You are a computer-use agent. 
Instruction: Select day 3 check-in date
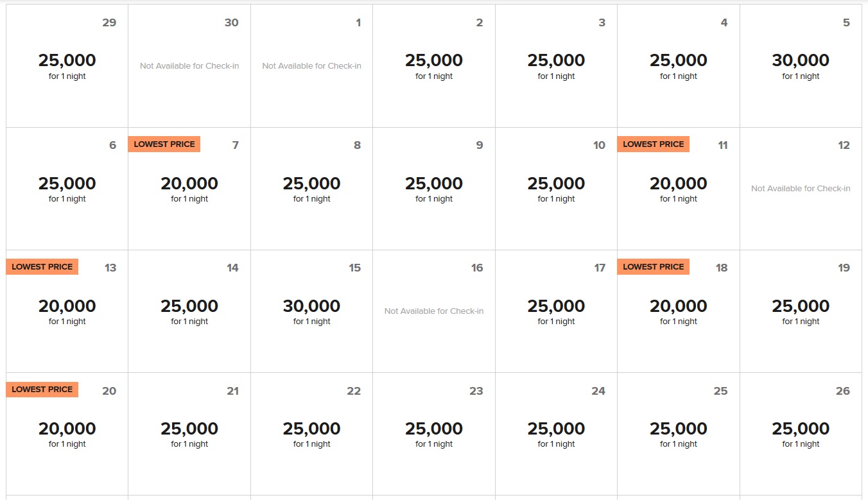tap(556, 65)
